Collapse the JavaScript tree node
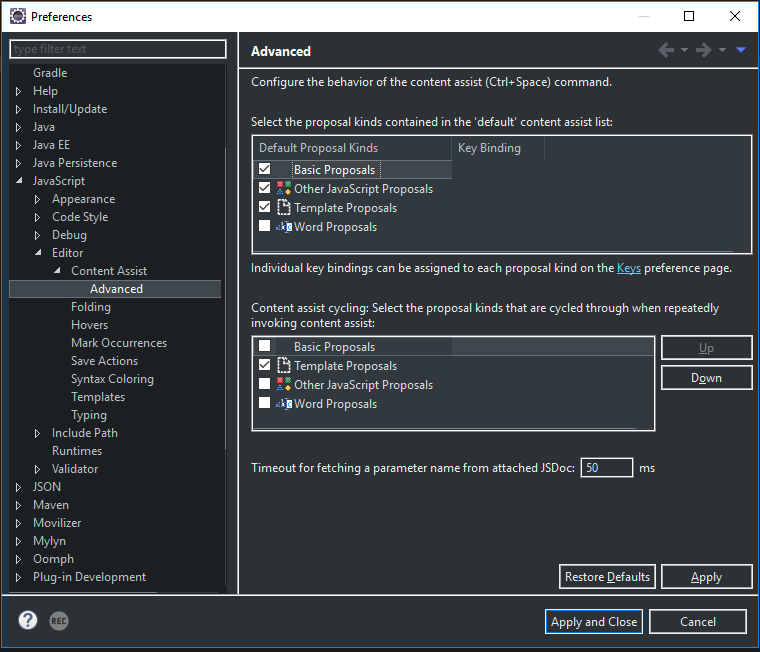The image size is (760, 652). tap(19, 180)
